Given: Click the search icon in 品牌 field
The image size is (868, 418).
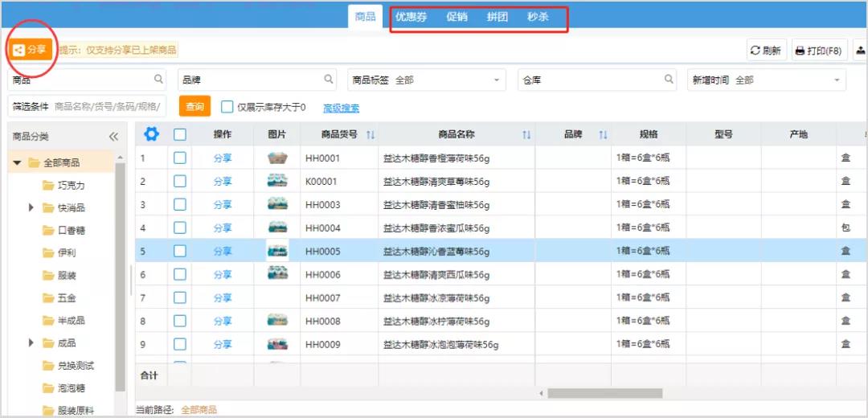Looking at the screenshot, I should pyautogui.click(x=329, y=80).
